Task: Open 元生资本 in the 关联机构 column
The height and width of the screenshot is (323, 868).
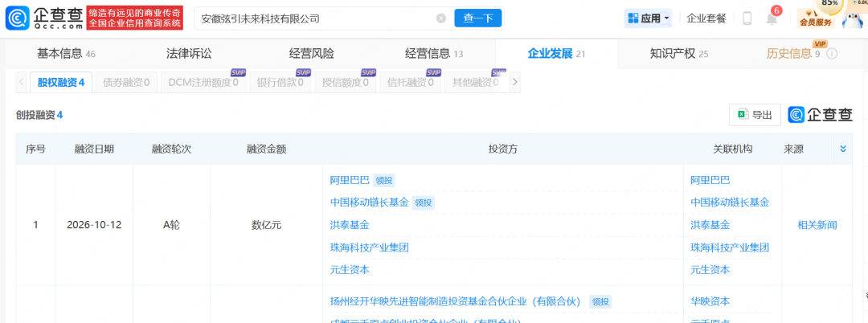Action: pos(710,270)
